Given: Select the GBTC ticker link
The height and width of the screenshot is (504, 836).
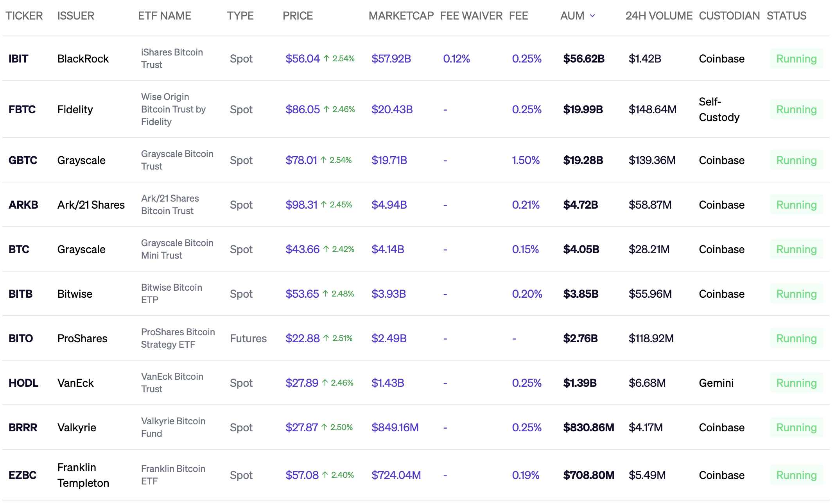Looking at the screenshot, I should pos(23,160).
